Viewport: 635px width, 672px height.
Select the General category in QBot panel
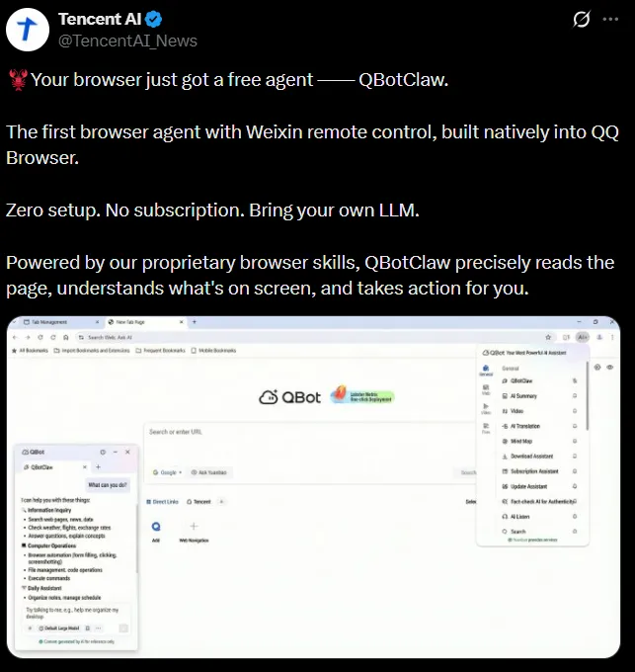click(x=486, y=371)
